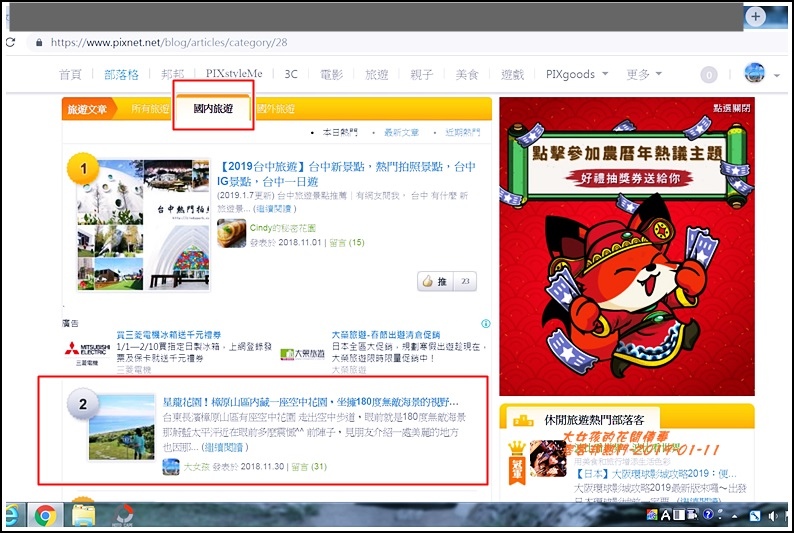Click the 旅遊文章 section label

[88, 109]
